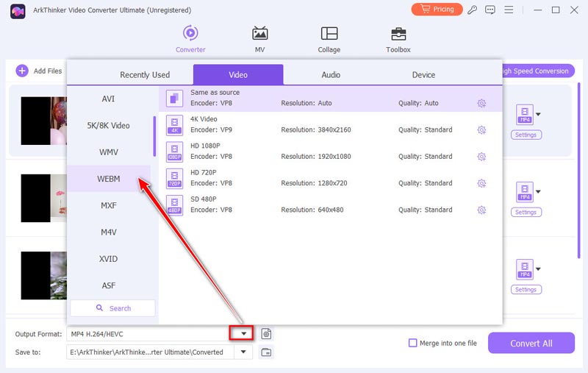Screen dimensions: 588x373
Task: Click the format list scrollbar
Action: pos(154,136)
